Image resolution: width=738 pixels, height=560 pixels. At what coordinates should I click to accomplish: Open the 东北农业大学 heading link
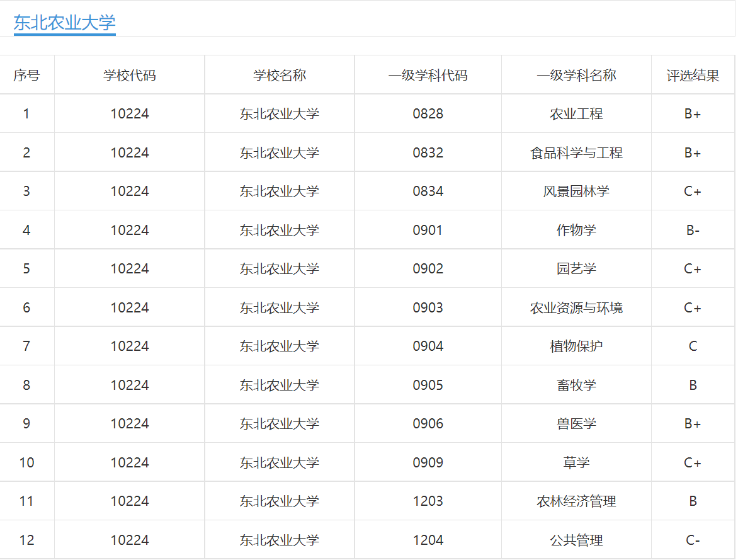click(64, 23)
